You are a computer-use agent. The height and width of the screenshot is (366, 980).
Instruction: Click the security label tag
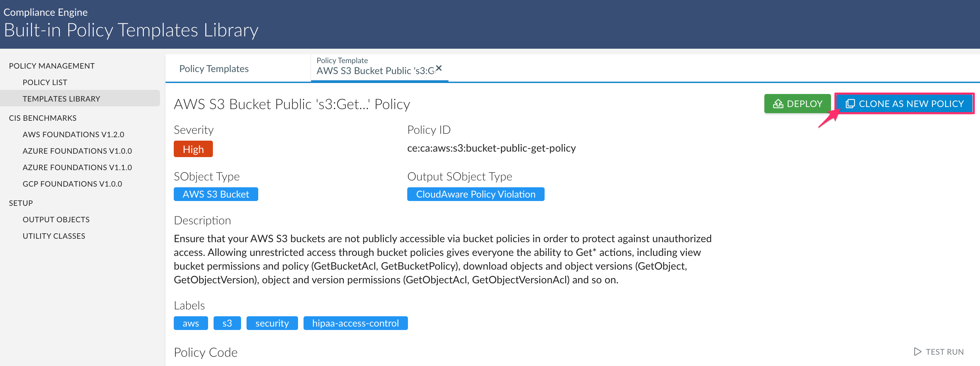[x=272, y=323]
